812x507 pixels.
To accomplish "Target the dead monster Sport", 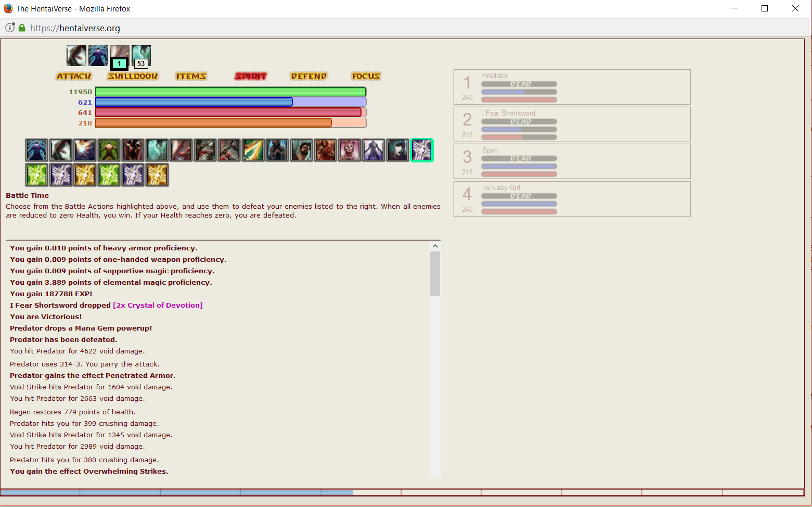I will point(572,161).
